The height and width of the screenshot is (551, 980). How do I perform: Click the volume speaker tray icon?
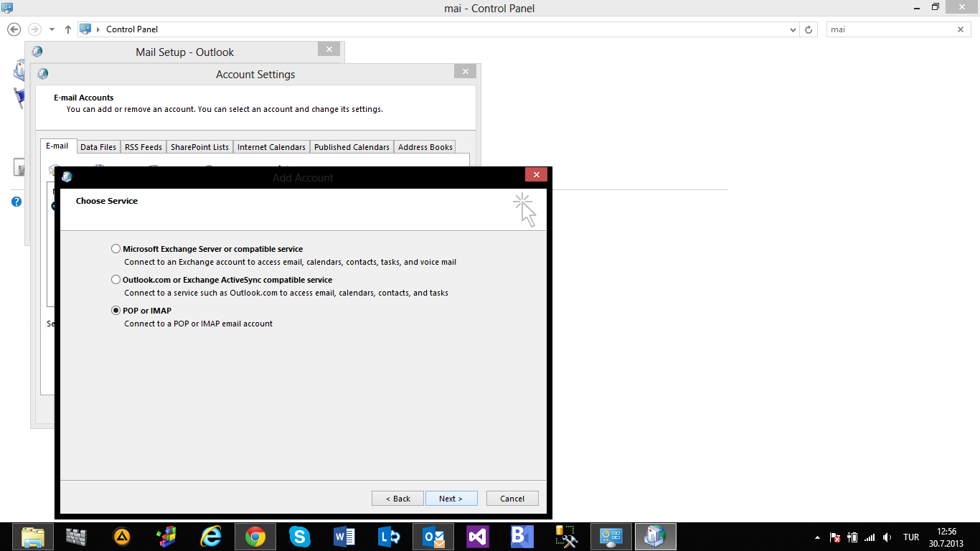point(887,537)
